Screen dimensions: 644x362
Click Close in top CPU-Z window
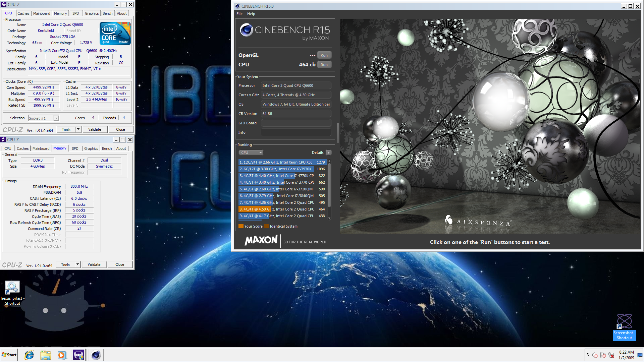[x=120, y=129]
